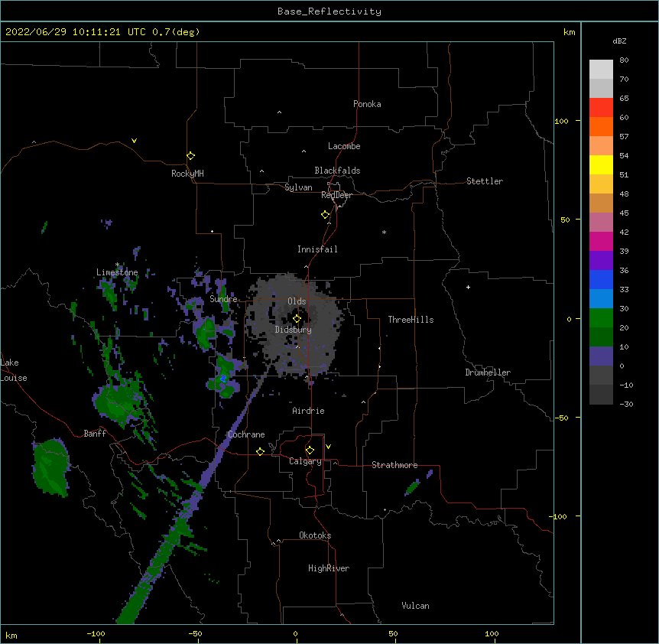This screenshot has width=659, height=644.
Task: Select the slate purple 0-10 dBZ legend swatch
Action: coord(601,356)
